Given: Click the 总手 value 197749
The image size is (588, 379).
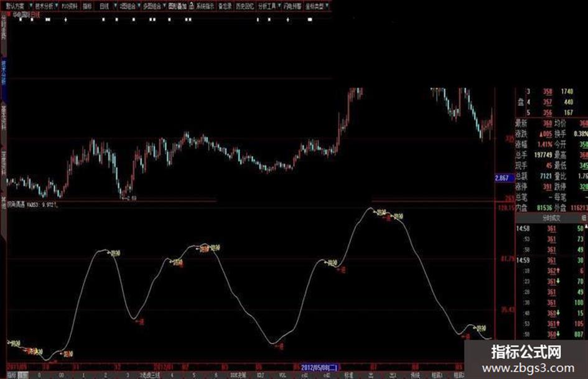Looking at the screenshot, I should coord(543,154).
